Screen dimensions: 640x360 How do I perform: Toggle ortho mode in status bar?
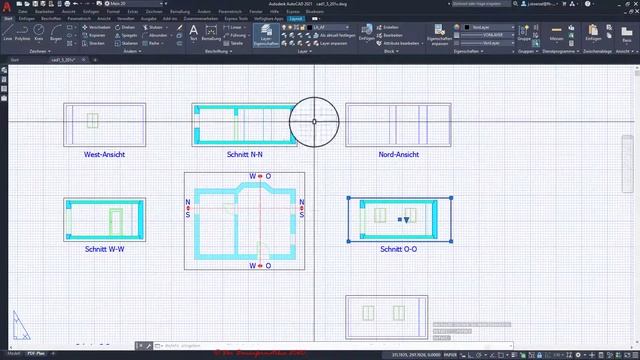471,355
